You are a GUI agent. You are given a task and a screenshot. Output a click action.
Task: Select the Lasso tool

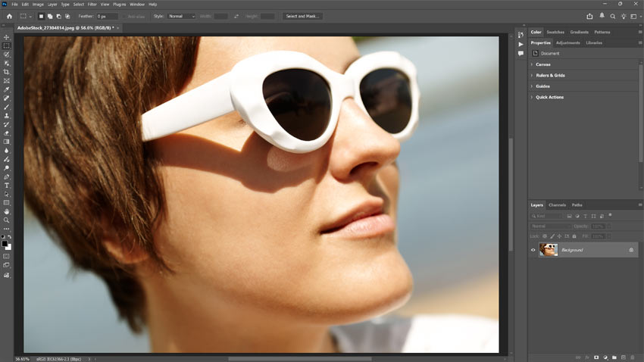7,55
